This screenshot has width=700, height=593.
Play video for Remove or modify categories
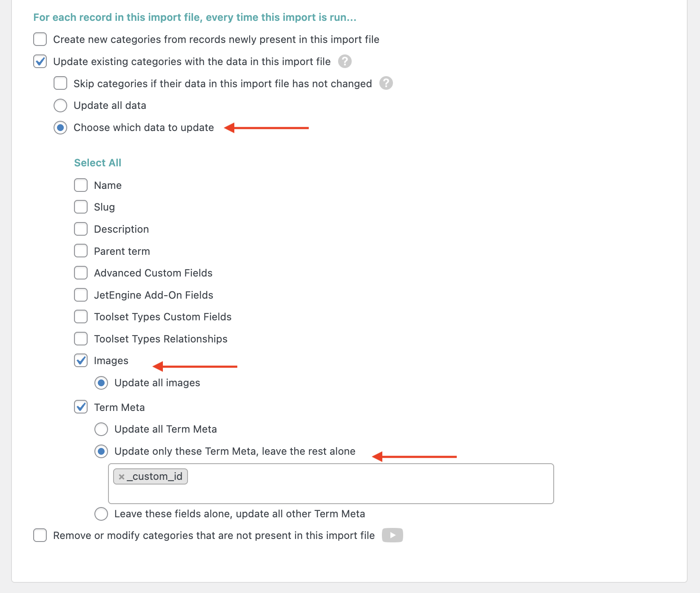click(x=392, y=535)
